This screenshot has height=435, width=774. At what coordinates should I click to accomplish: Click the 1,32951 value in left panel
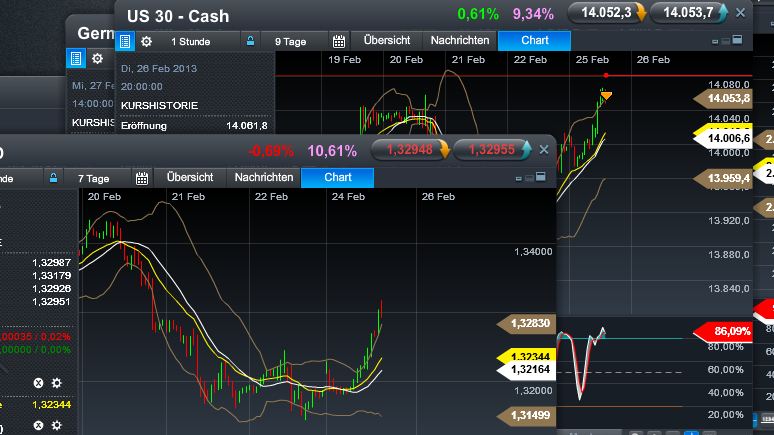[51, 302]
